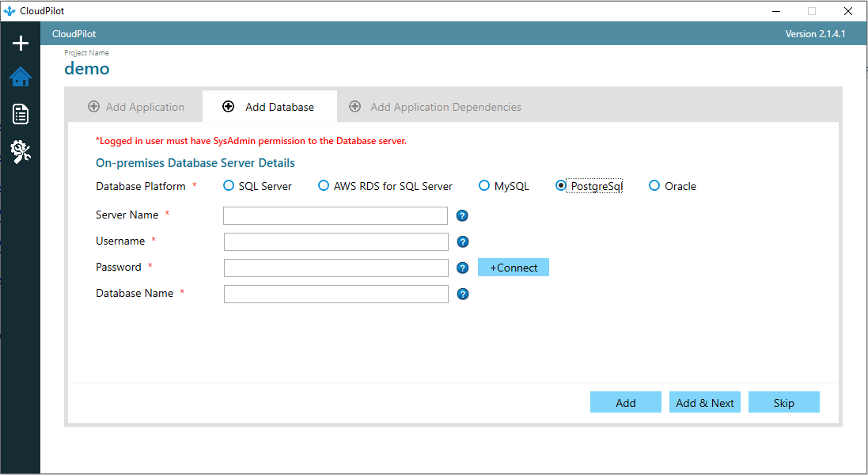Select the MySQL database platform
This screenshot has width=868, height=475.
pos(504,186)
